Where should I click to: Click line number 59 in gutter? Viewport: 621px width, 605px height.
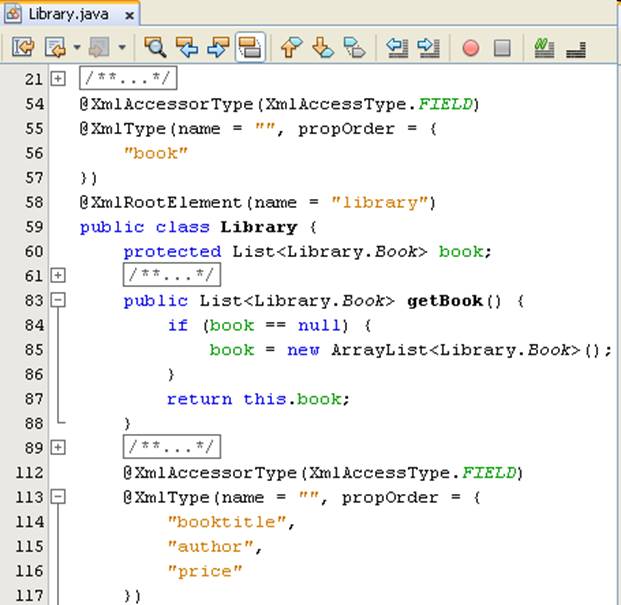click(x=34, y=227)
